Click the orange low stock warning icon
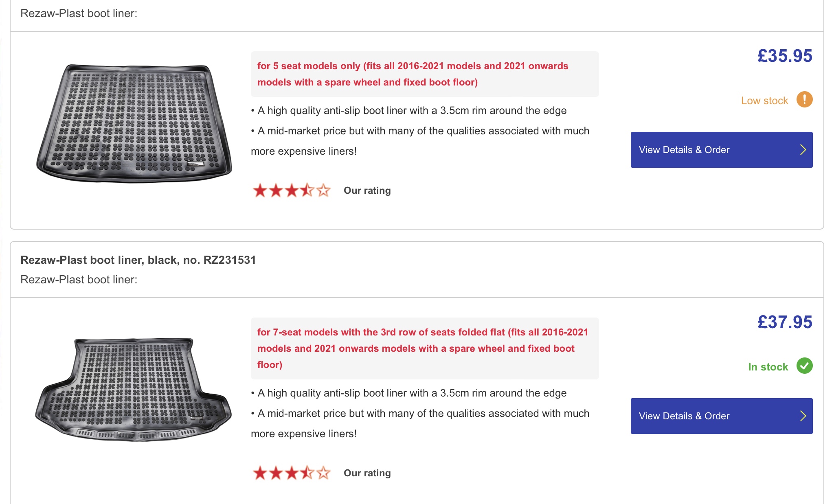 [x=804, y=100]
